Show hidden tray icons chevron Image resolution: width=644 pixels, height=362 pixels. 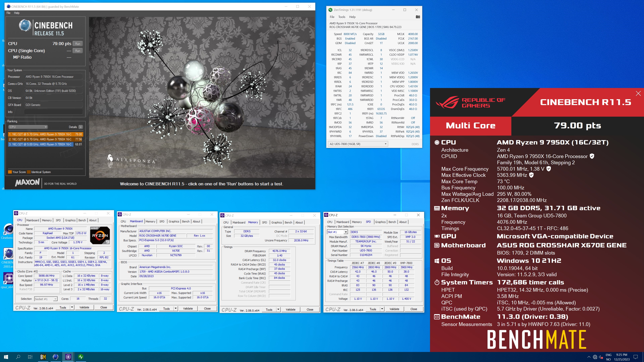coord(589,357)
